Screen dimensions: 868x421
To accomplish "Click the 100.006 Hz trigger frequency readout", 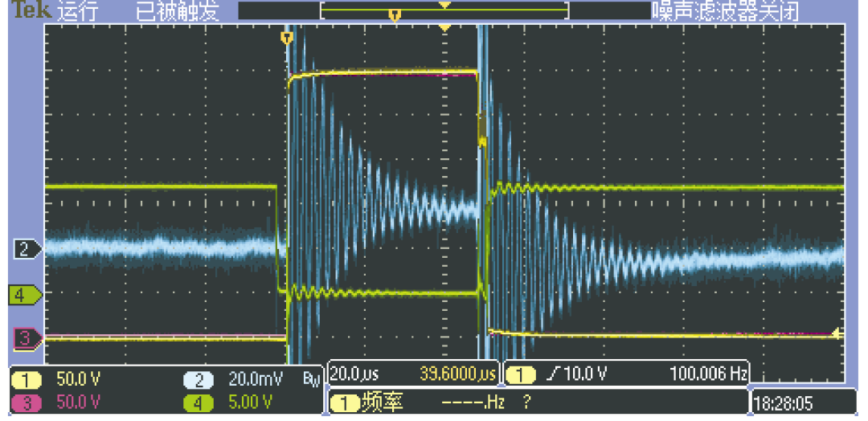I will click(707, 374).
